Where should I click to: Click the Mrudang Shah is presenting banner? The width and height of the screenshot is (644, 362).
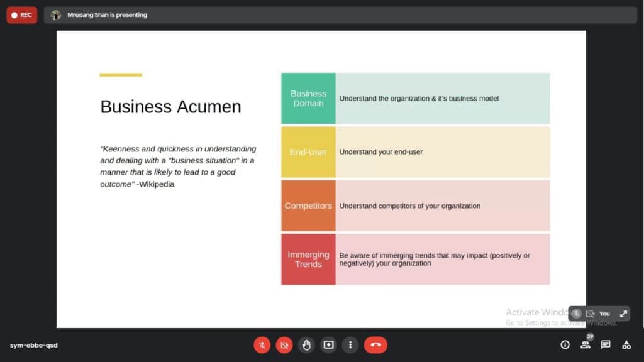108,14
